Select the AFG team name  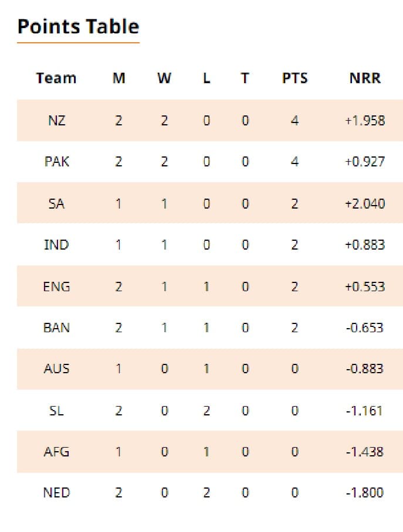(x=56, y=452)
